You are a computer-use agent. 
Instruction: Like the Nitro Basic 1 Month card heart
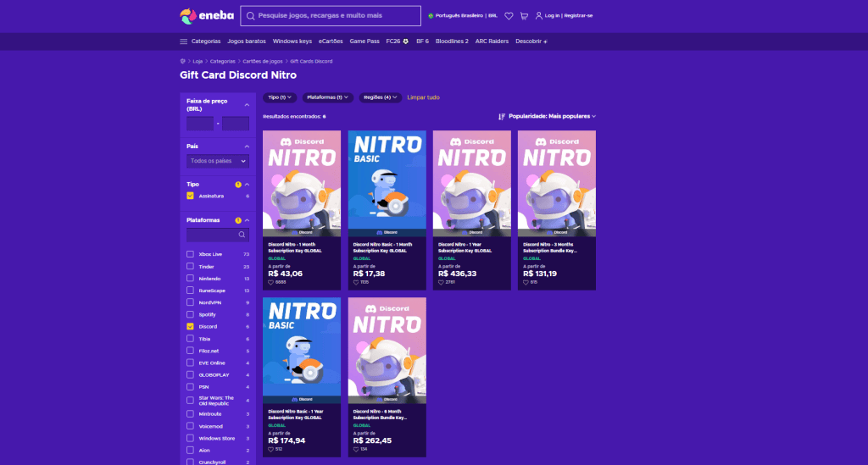(356, 283)
